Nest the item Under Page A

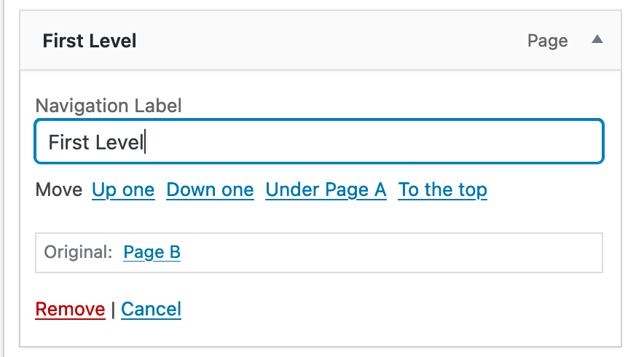tap(326, 190)
